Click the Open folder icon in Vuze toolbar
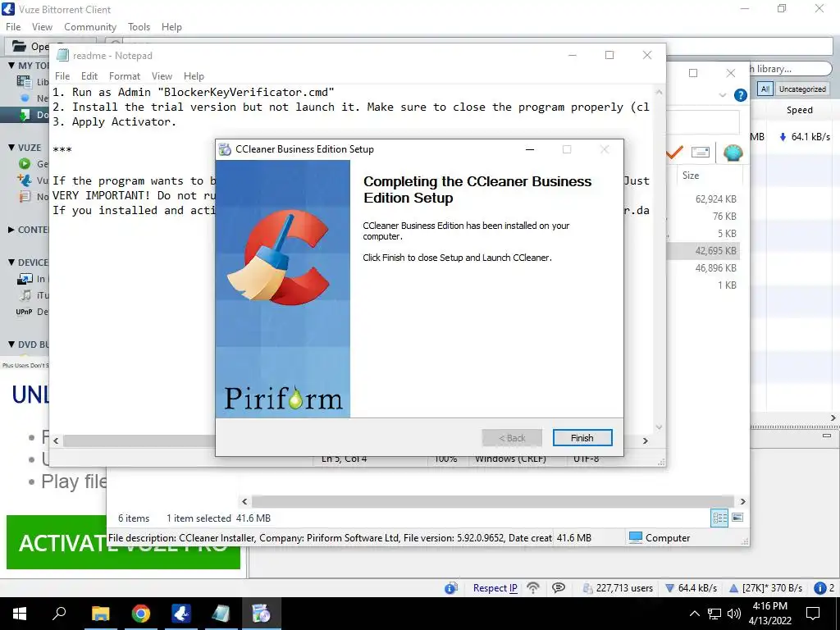Screen dimensions: 840x630 point(20,46)
